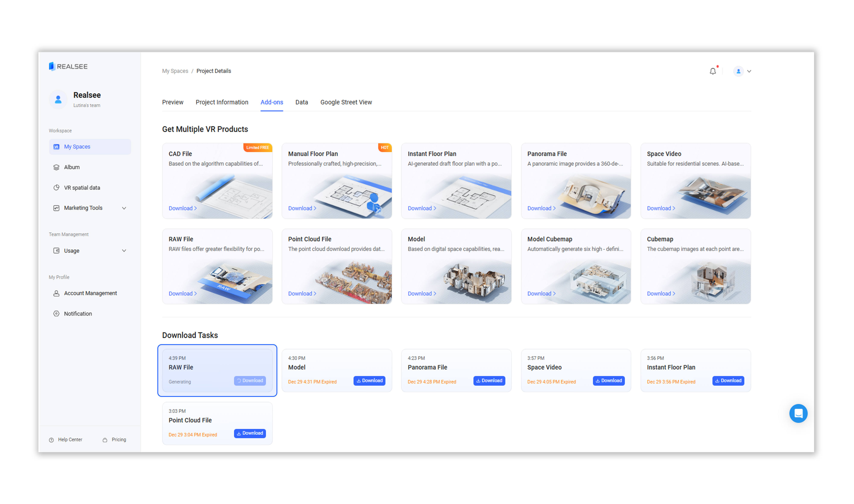Viewport: 854px width, 504px height.
Task: Switch to the Project Information tab
Action: click(222, 102)
